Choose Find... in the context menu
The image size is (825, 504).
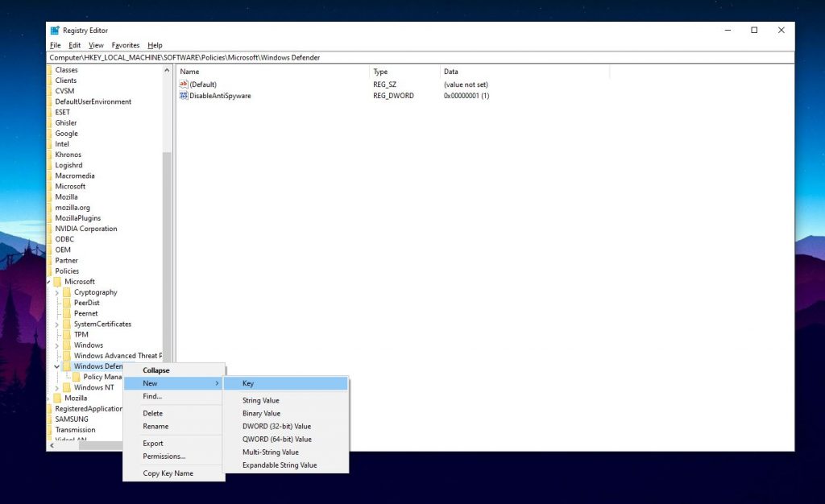174,396
